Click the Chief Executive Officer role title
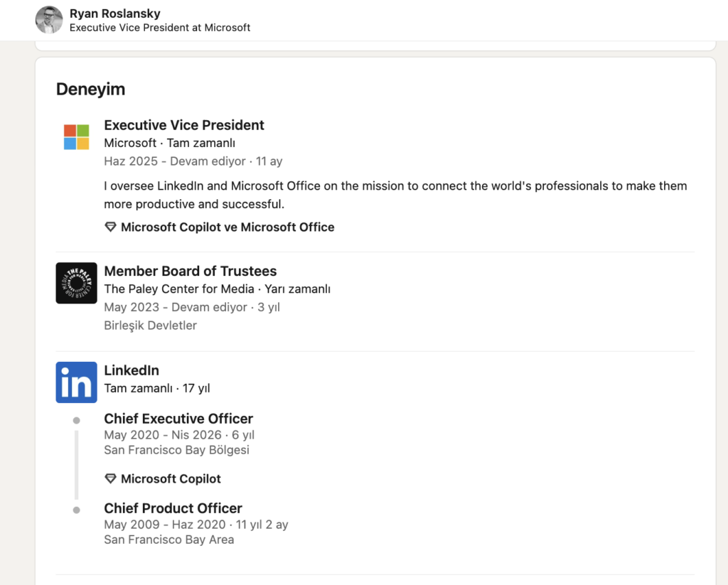Image resolution: width=728 pixels, height=585 pixels. click(x=178, y=419)
